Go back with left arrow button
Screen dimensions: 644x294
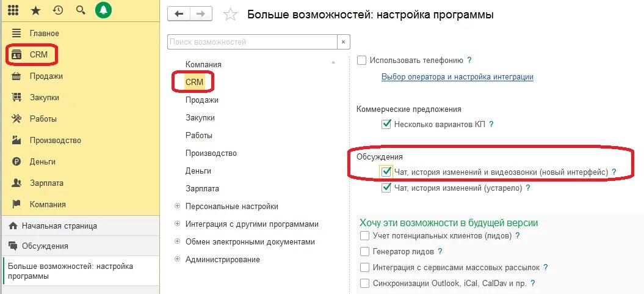pyautogui.click(x=179, y=14)
